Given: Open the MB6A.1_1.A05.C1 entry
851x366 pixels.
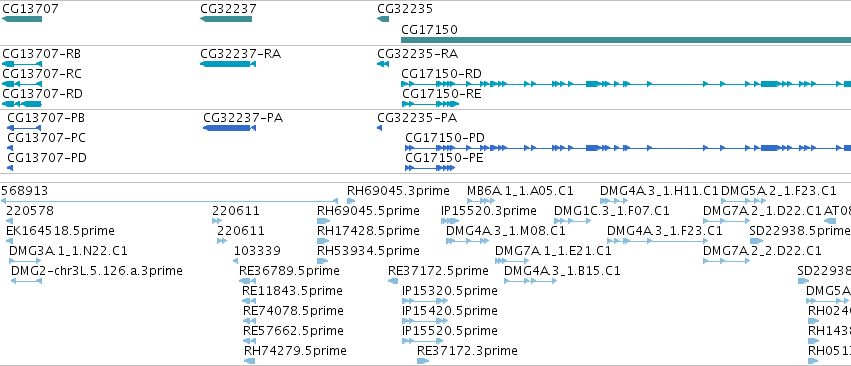Looking at the screenshot, I should [x=520, y=191].
